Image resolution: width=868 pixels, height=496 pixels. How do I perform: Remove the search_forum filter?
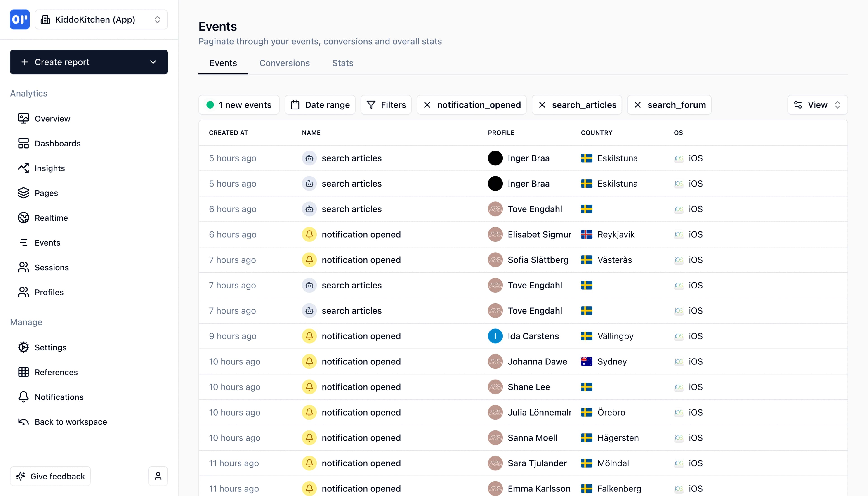point(638,105)
